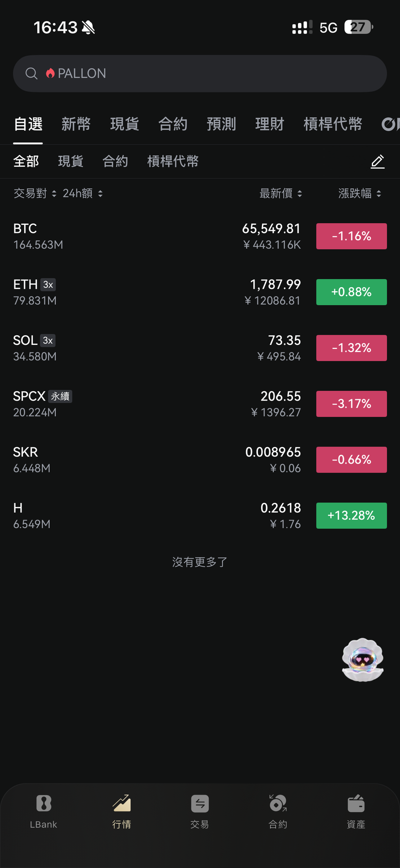Sort list by 漲跌幅 column
Image resolution: width=400 pixels, height=868 pixels.
tap(359, 194)
